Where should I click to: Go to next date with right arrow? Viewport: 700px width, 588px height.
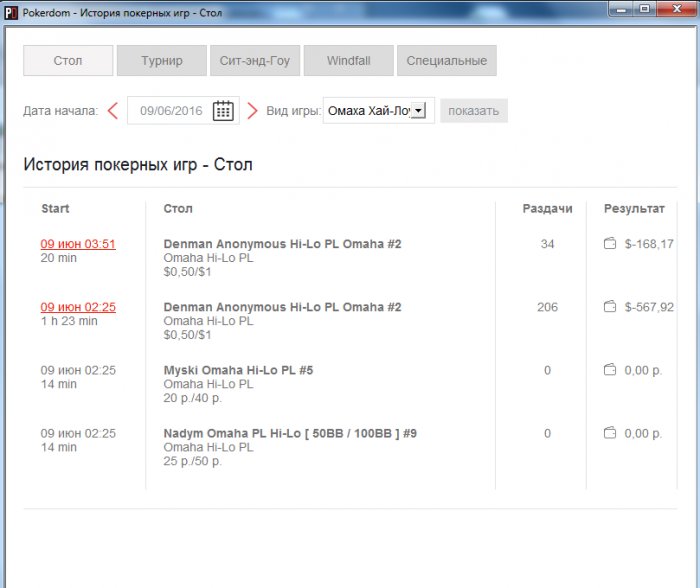252,111
